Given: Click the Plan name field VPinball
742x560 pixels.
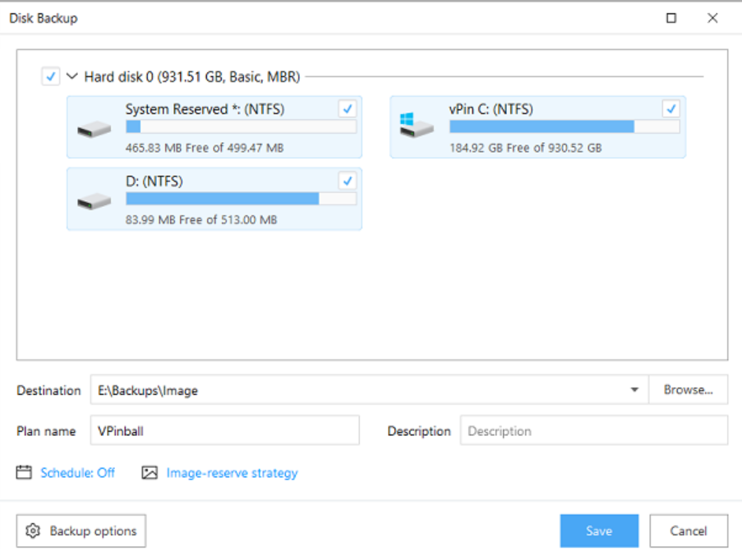Looking at the screenshot, I should tap(225, 430).
